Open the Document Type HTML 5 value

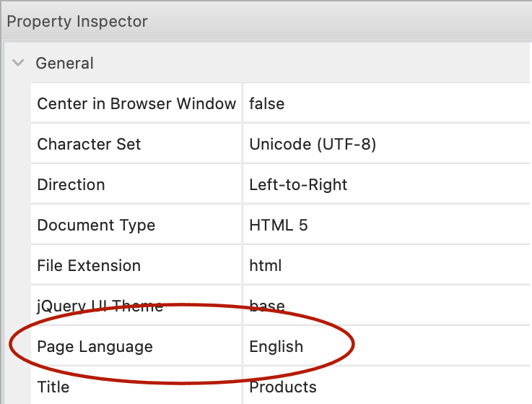pyautogui.click(x=279, y=225)
